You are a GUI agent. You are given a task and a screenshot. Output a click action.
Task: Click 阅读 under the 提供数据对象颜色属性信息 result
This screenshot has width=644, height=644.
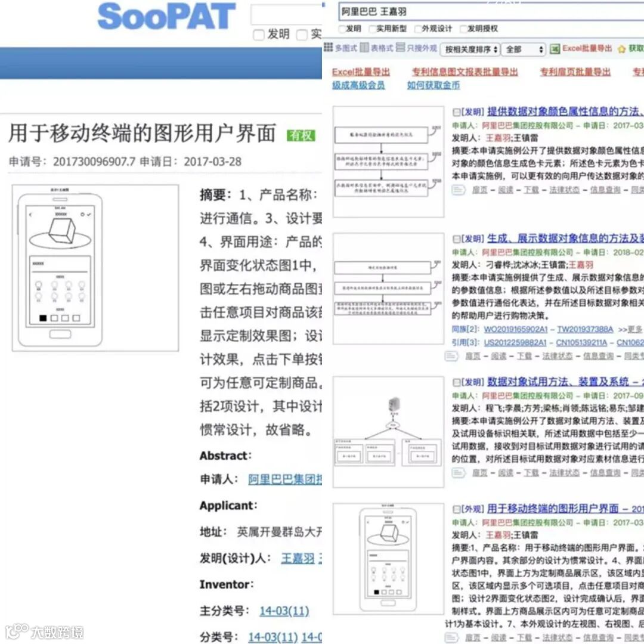(x=506, y=190)
